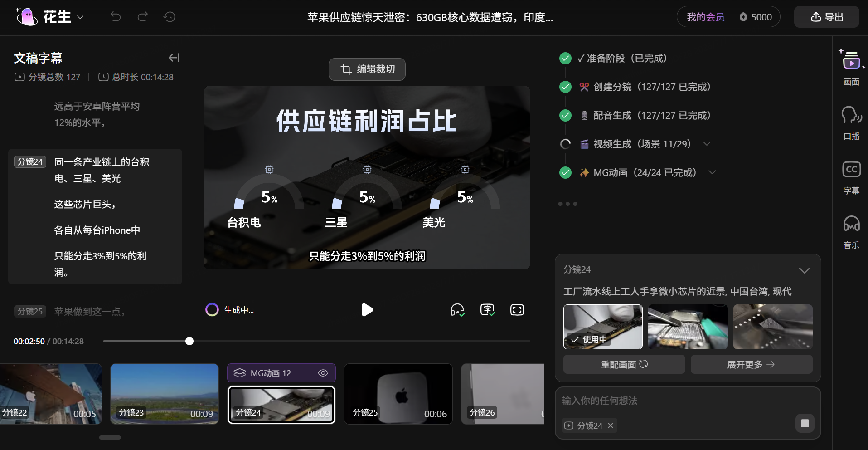This screenshot has width=868, height=450.
Task: Select subtitle line 远高于安卓阵营平均
Action: click(x=97, y=106)
